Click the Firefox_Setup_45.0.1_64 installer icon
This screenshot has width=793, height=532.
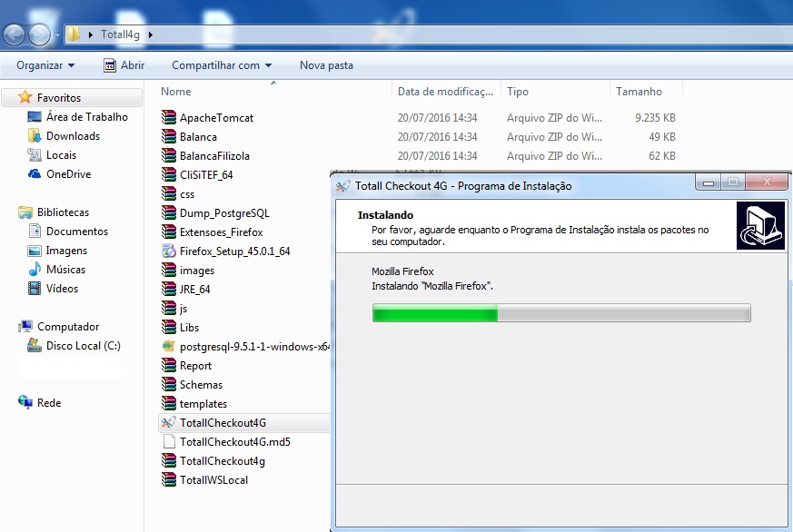click(168, 251)
